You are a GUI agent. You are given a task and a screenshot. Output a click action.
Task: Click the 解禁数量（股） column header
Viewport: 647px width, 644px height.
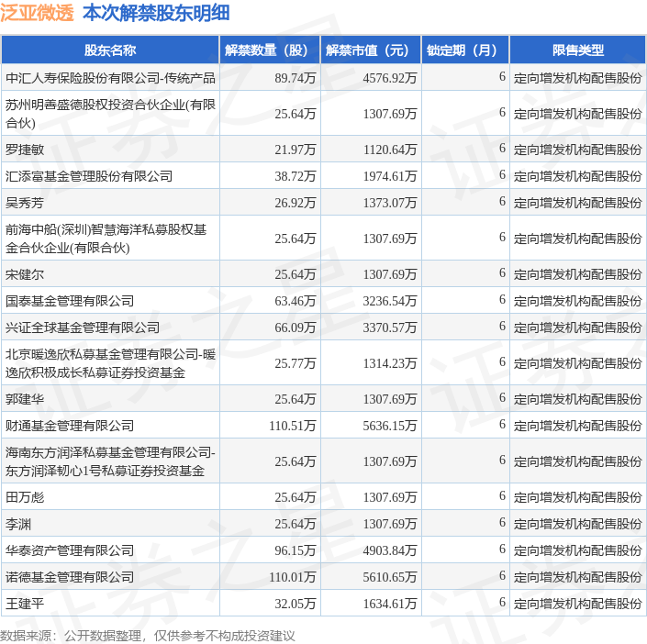pyautogui.click(x=270, y=50)
